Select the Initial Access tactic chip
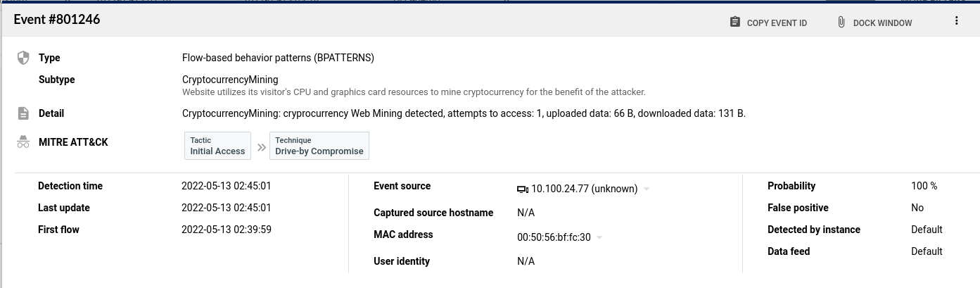The width and height of the screenshot is (980, 288). (217, 146)
